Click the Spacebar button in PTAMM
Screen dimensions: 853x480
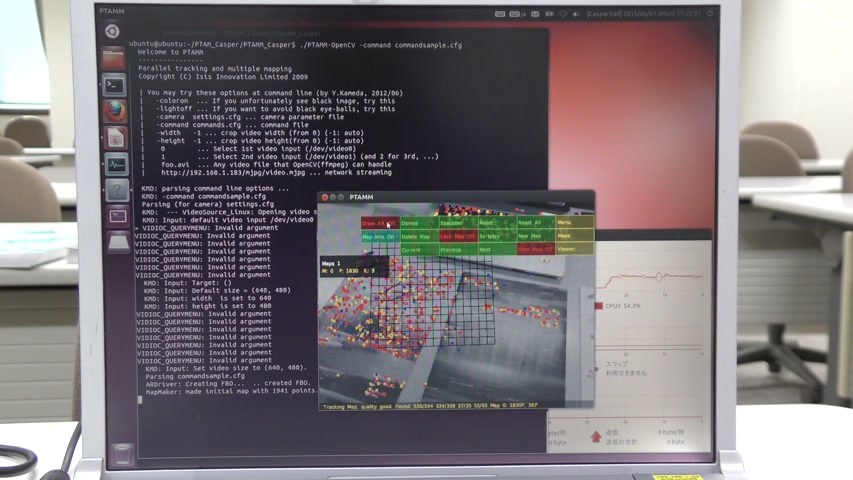click(x=458, y=223)
